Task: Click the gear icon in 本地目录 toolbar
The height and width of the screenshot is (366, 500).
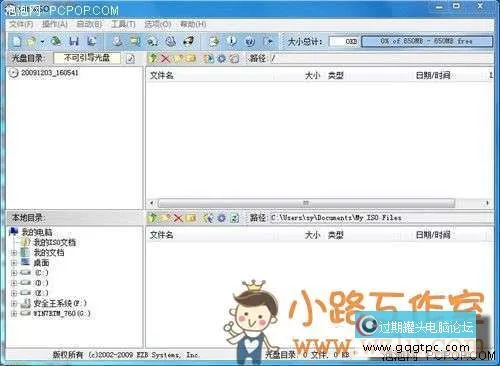Action: pyautogui.click(x=221, y=218)
